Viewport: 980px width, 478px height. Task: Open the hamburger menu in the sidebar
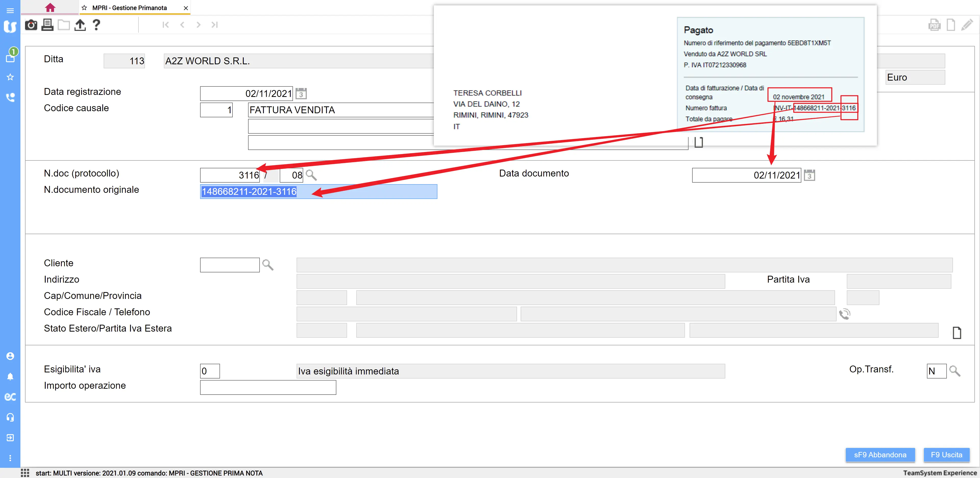[x=10, y=10]
